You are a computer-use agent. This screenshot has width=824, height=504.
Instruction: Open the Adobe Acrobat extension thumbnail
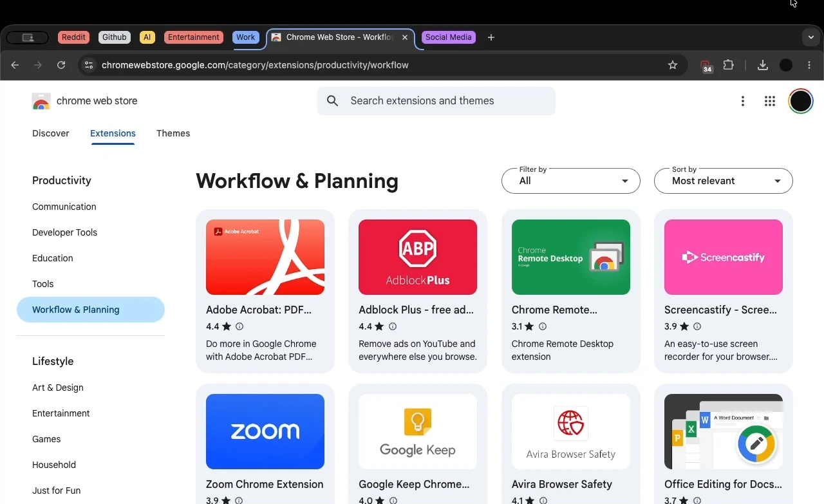click(x=265, y=257)
